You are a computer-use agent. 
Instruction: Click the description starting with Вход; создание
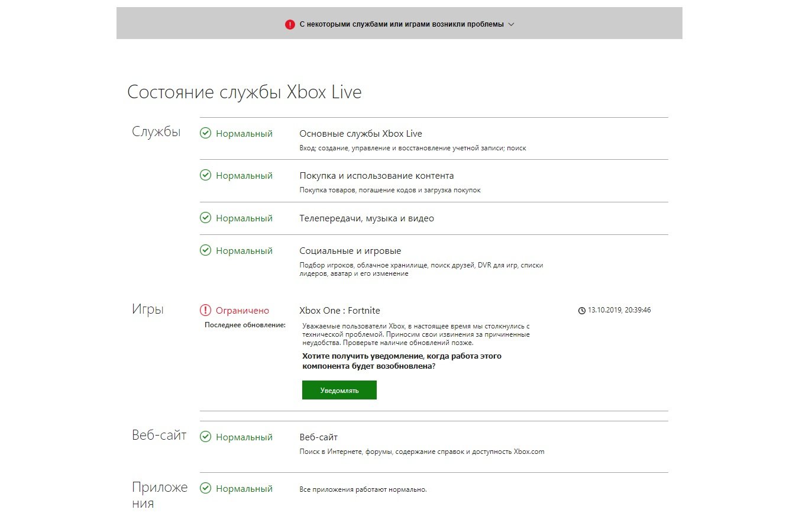click(413, 148)
